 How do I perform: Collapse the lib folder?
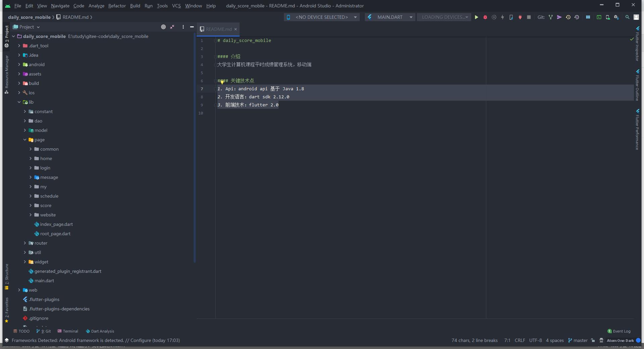[19, 102]
